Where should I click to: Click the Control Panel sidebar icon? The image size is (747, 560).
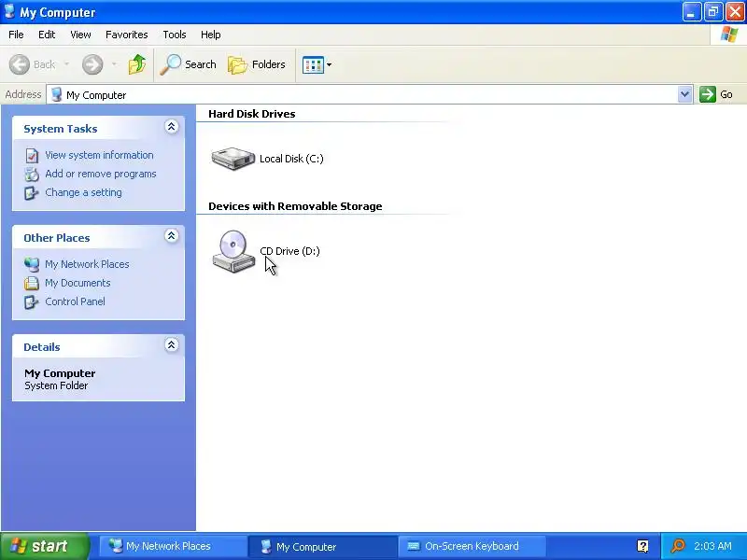tap(32, 301)
